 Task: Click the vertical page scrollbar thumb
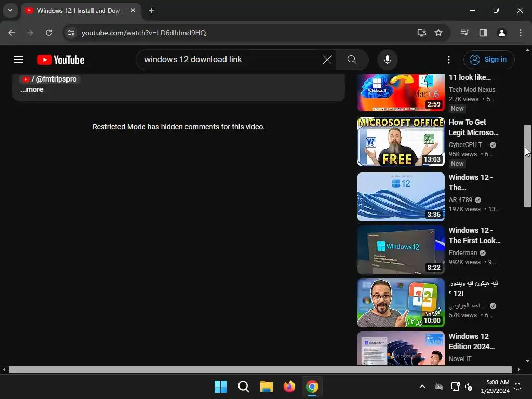coord(527,166)
